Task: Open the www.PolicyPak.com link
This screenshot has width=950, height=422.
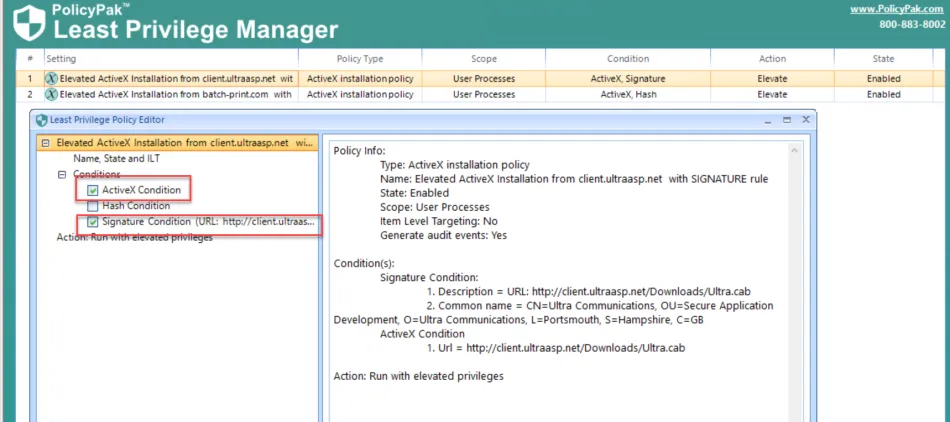Action: 898,9
